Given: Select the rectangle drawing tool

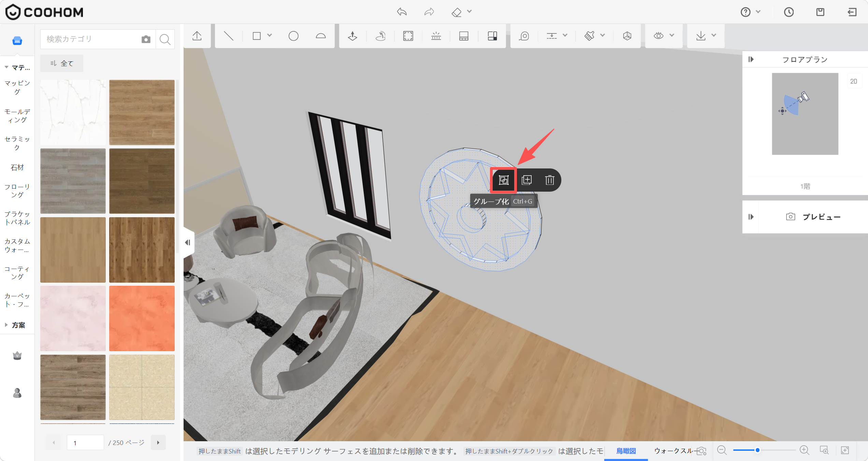Looking at the screenshot, I should pos(257,36).
